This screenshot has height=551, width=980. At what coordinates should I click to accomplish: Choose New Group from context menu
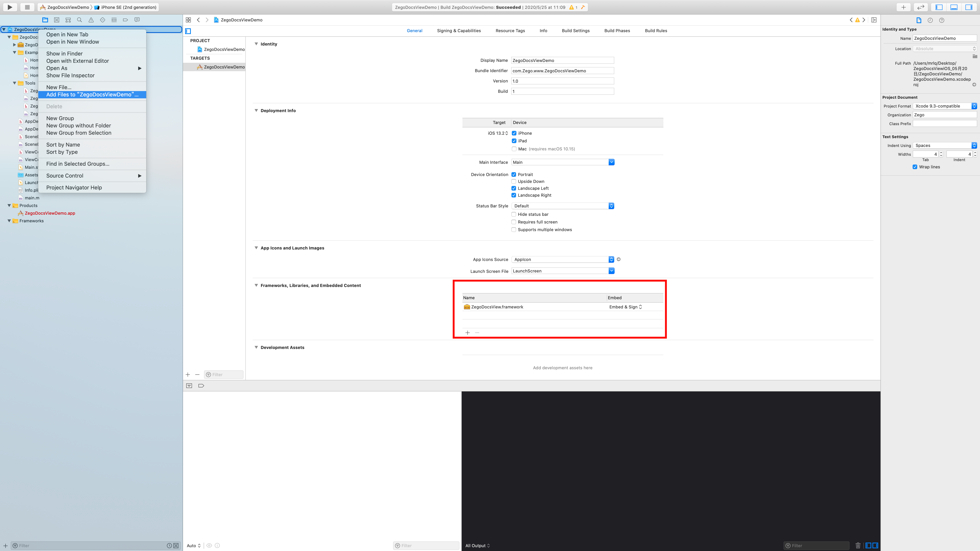tap(92, 118)
